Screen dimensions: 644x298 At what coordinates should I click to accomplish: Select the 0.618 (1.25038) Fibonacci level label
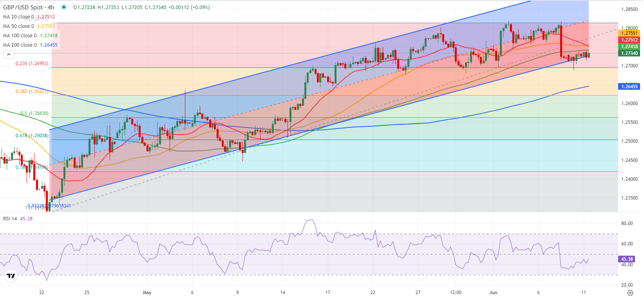click(32, 136)
